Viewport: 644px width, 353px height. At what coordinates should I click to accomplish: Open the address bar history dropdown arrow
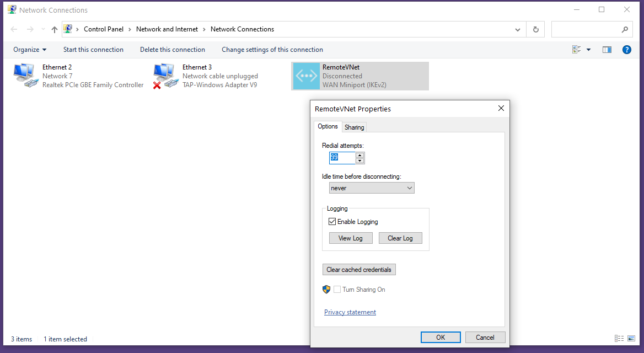coord(517,29)
